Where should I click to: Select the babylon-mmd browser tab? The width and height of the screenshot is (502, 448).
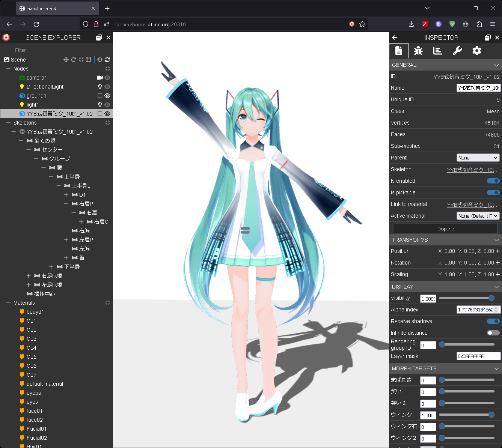57,8
